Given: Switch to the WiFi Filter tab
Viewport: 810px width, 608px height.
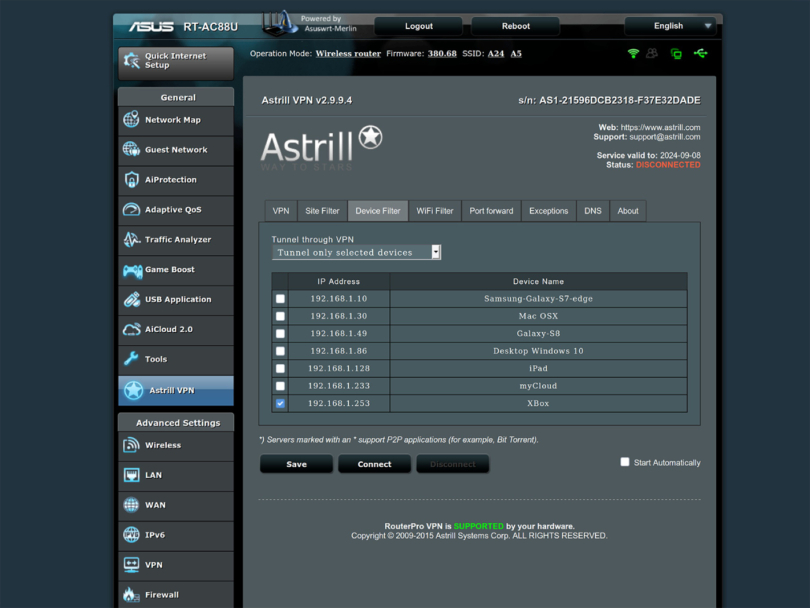Looking at the screenshot, I should pyautogui.click(x=434, y=211).
